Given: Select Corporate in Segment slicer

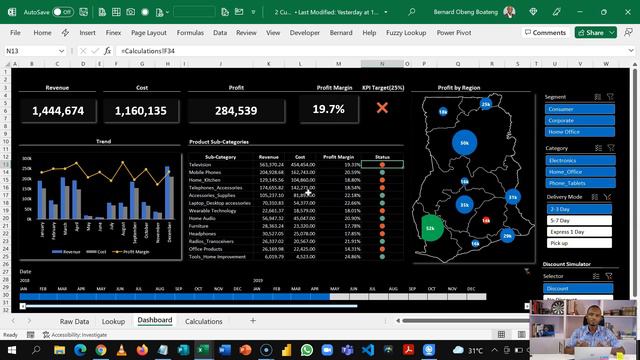Looking at the screenshot, I should coord(580,120).
